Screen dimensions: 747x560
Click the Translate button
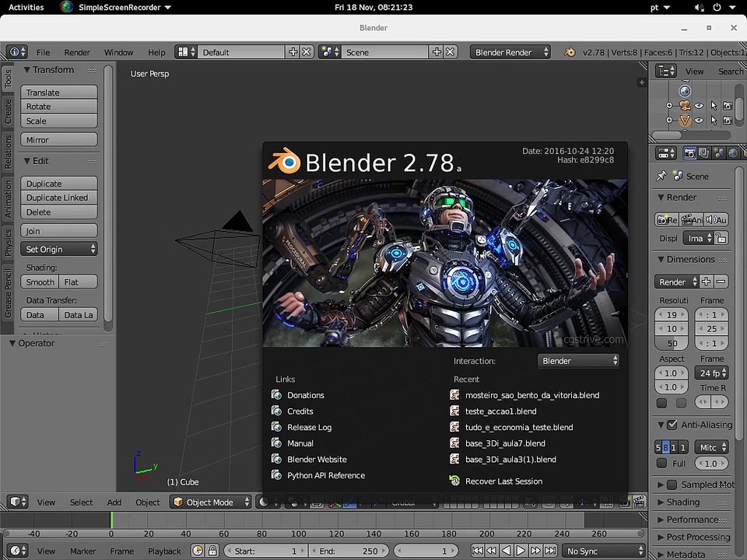pyautogui.click(x=59, y=92)
